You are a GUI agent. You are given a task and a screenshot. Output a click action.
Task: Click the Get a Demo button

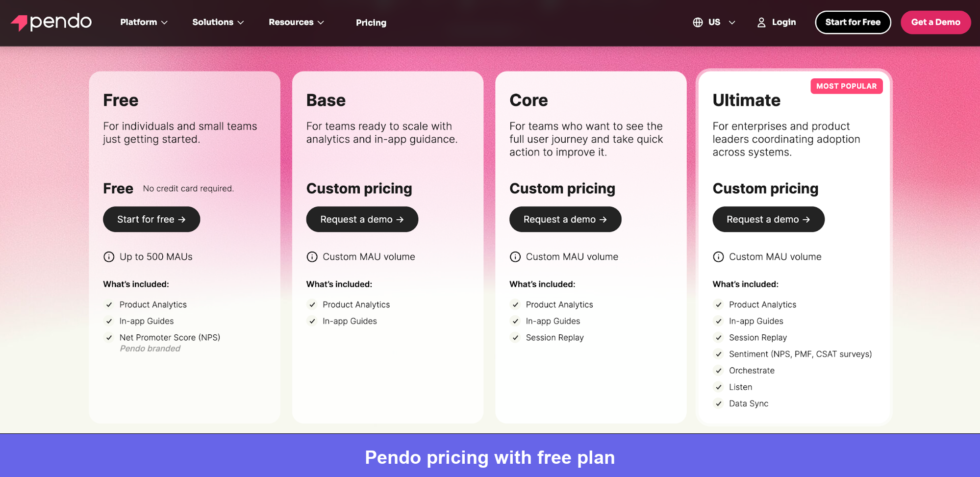[x=935, y=22]
